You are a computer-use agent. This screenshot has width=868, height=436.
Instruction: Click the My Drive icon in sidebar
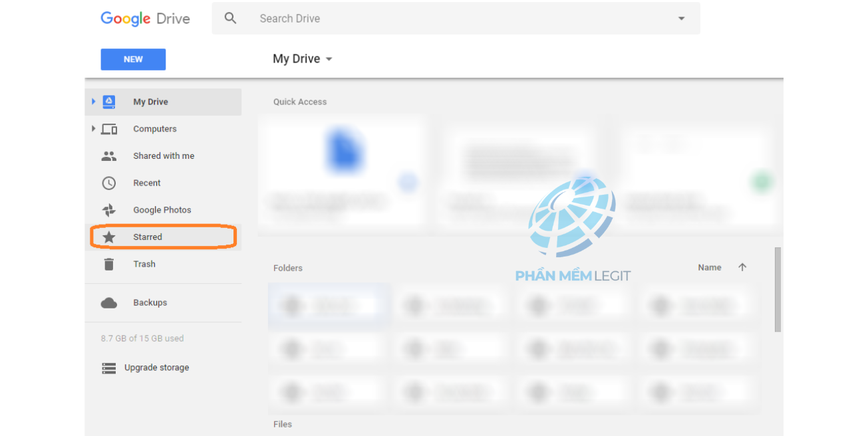(x=109, y=102)
